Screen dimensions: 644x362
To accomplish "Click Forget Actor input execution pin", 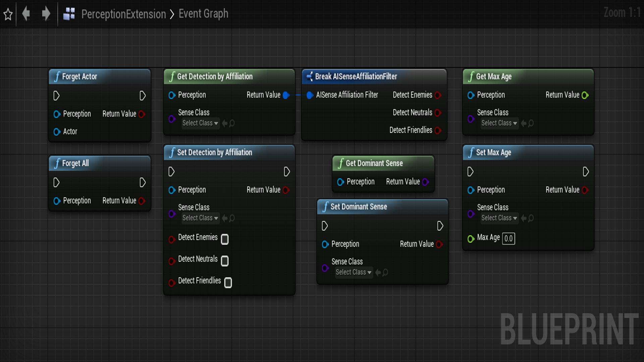I will tap(56, 96).
